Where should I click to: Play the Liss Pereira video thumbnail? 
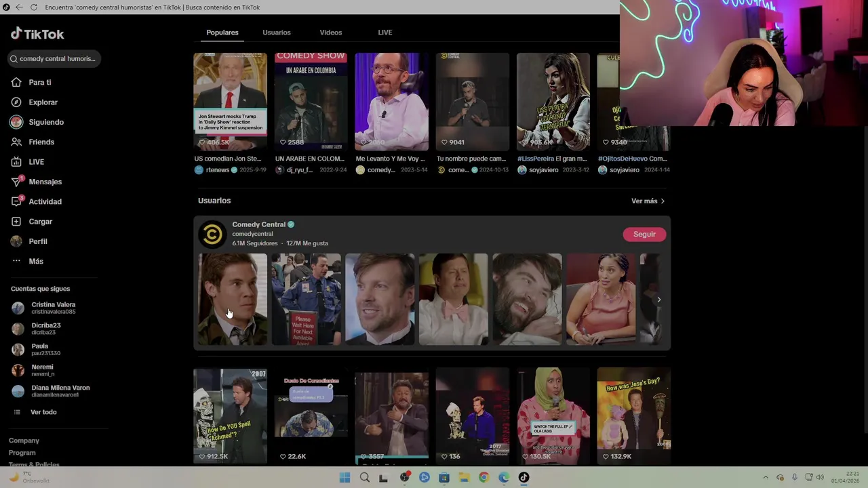click(553, 102)
